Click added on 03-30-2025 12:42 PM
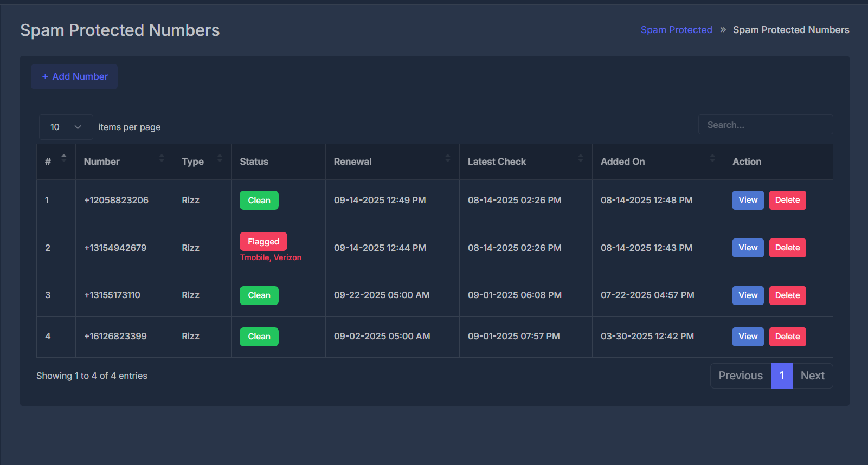 [647, 336]
